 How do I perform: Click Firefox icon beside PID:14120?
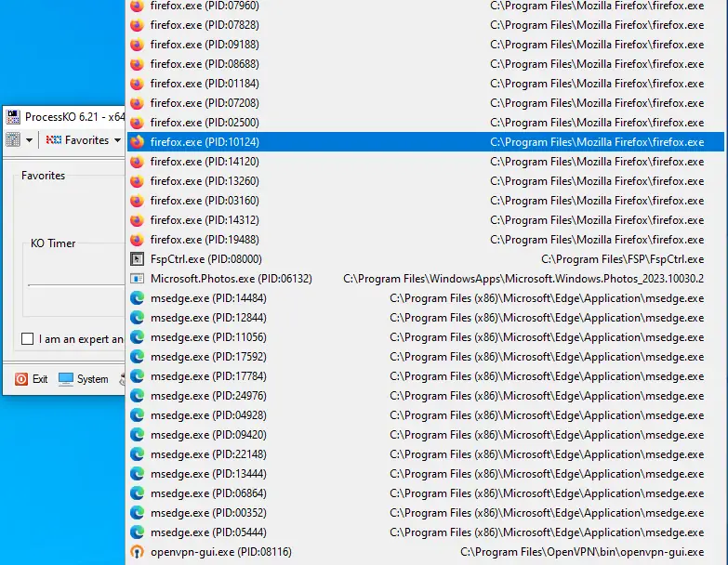[x=137, y=162]
